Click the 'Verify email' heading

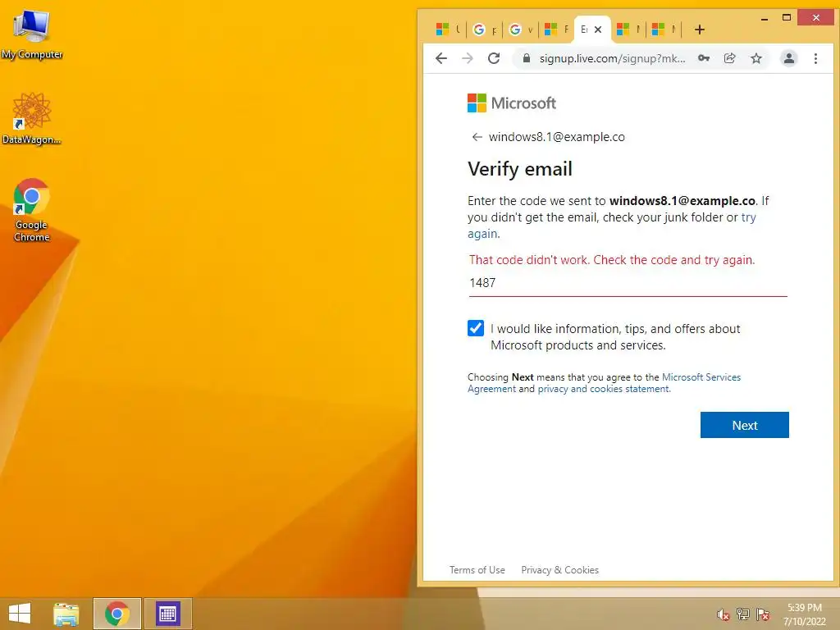(x=520, y=169)
